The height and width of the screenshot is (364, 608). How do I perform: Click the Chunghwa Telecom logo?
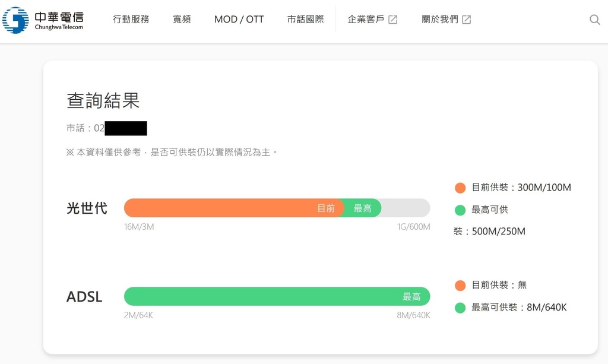tap(43, 20)
